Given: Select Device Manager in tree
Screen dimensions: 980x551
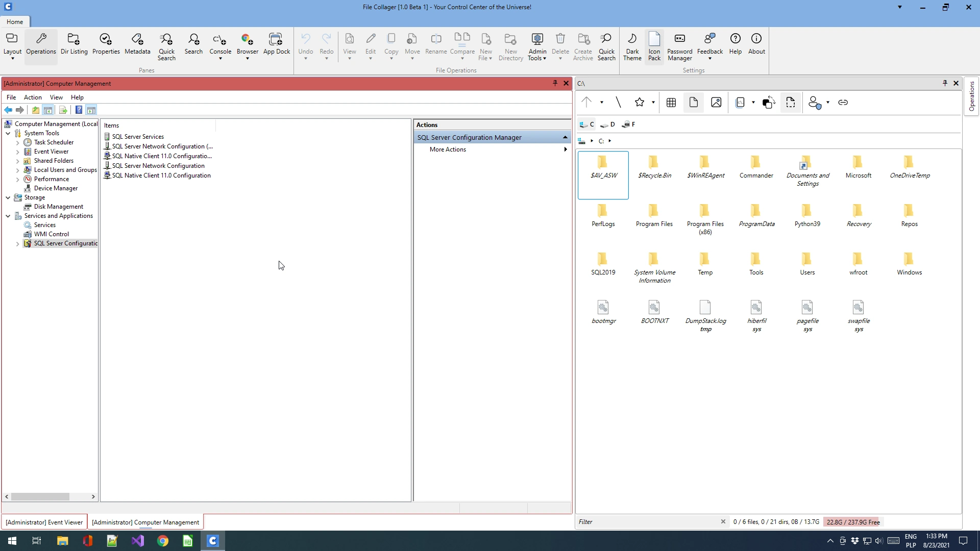Looking at the screenshot, I should (56, 188).
